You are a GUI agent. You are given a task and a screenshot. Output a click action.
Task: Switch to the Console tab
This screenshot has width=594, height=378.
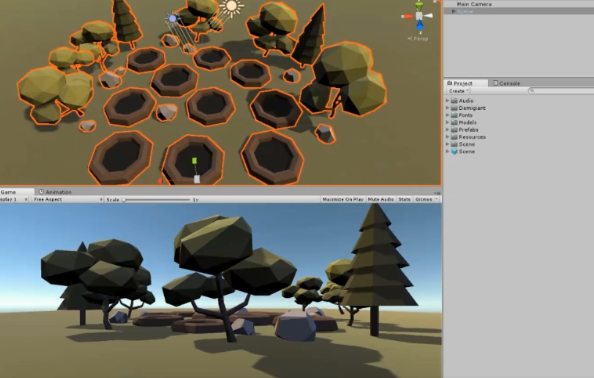(506, 83)
